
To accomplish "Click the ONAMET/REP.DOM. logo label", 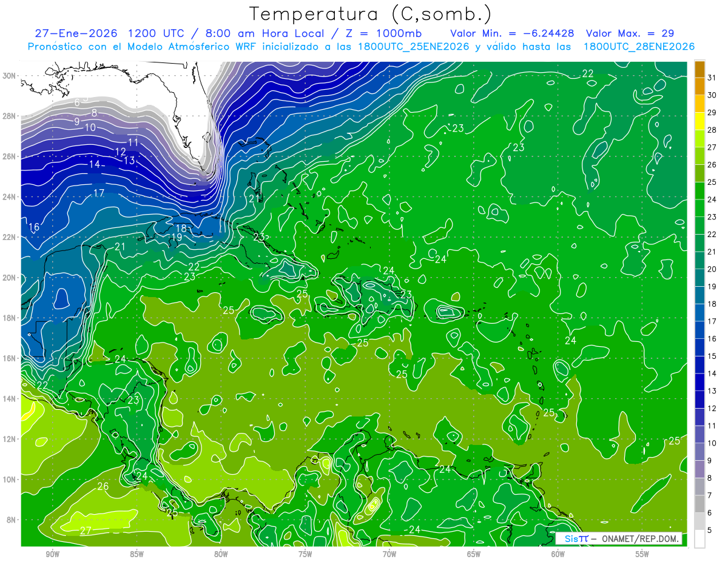I will (618, 539).
